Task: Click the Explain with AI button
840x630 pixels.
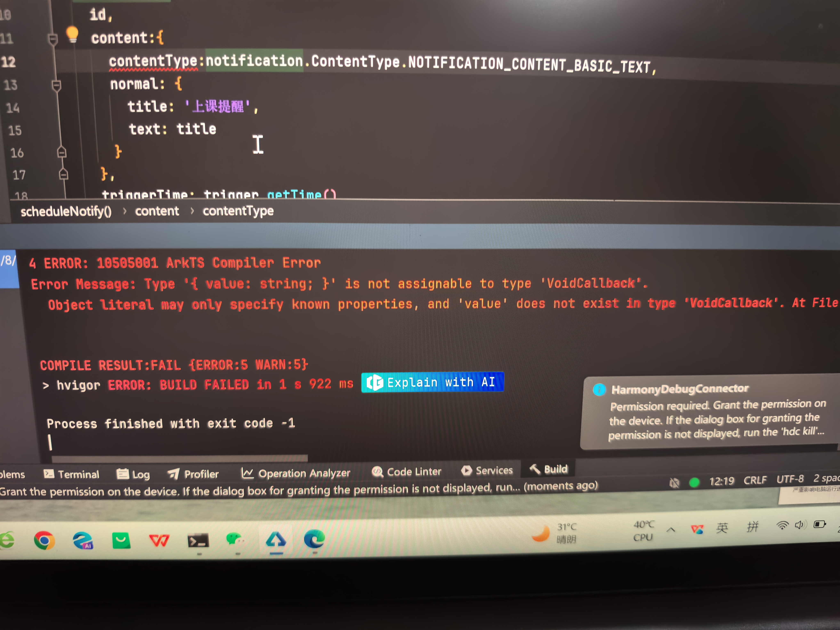Action: [432, 382]
